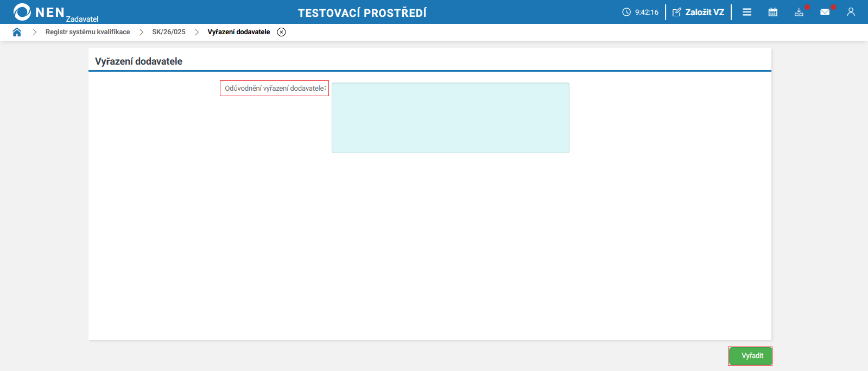The width and height of the screenshot is (868, 371).
Task: Click Odůvodnění vyřazení dodavatele label
Action: tap(275, 88)
